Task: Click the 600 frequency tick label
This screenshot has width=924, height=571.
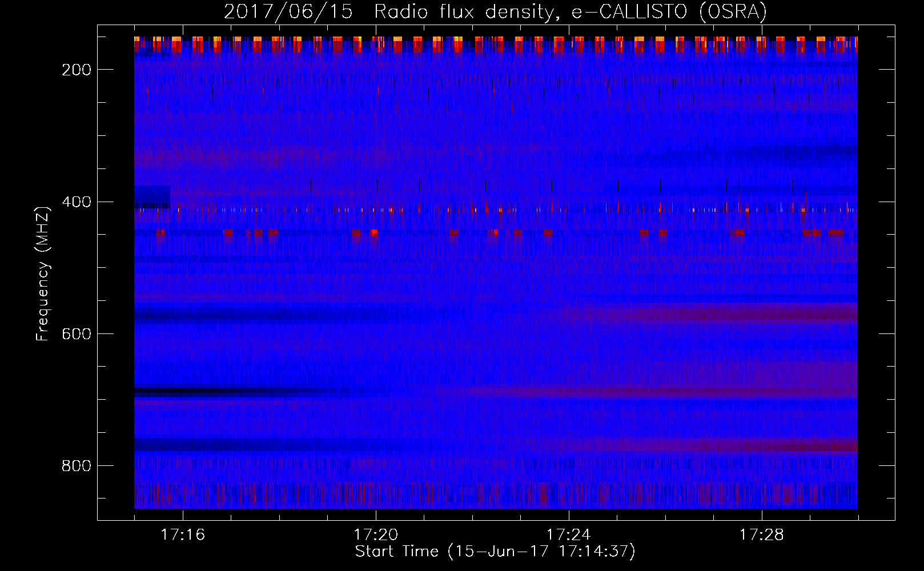Action: [x=76, y=334]
